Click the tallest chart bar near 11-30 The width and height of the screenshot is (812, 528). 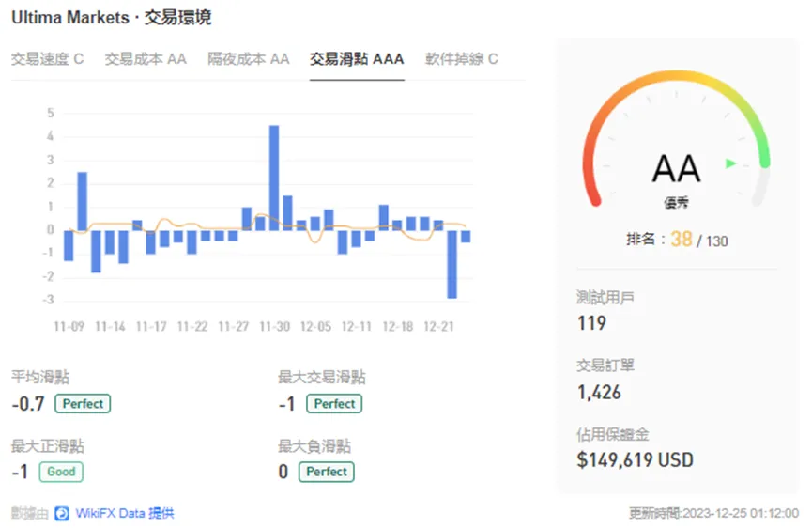coord(274,178)
